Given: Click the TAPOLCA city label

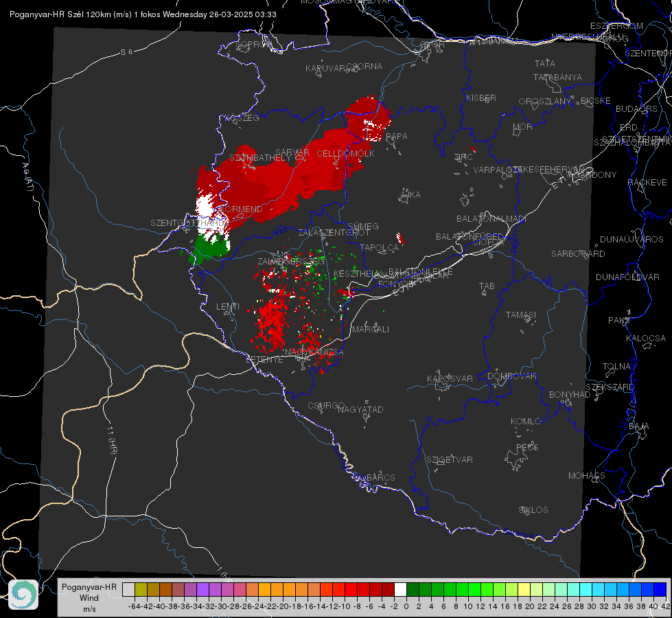Looking at the screenshot, I should pos(380,247).
